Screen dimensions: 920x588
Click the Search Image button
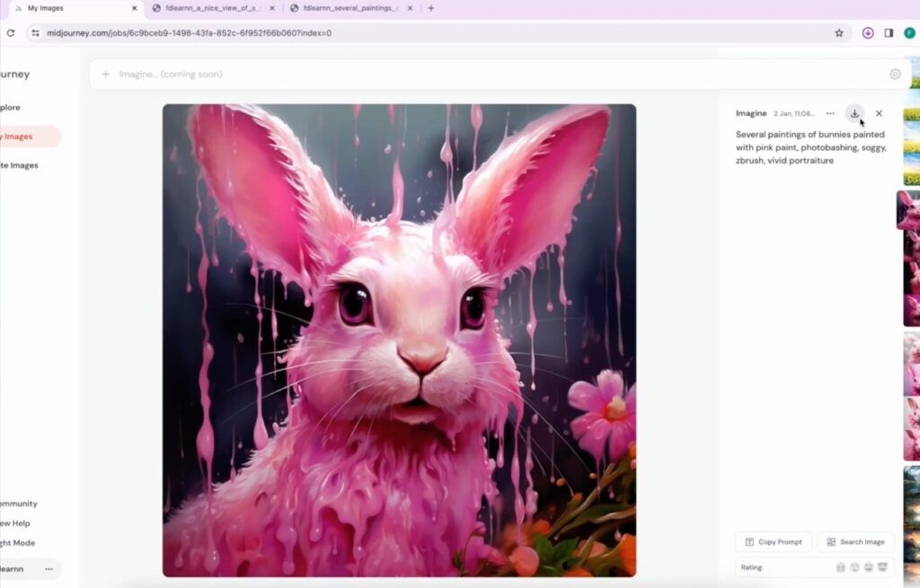(855, 541)
